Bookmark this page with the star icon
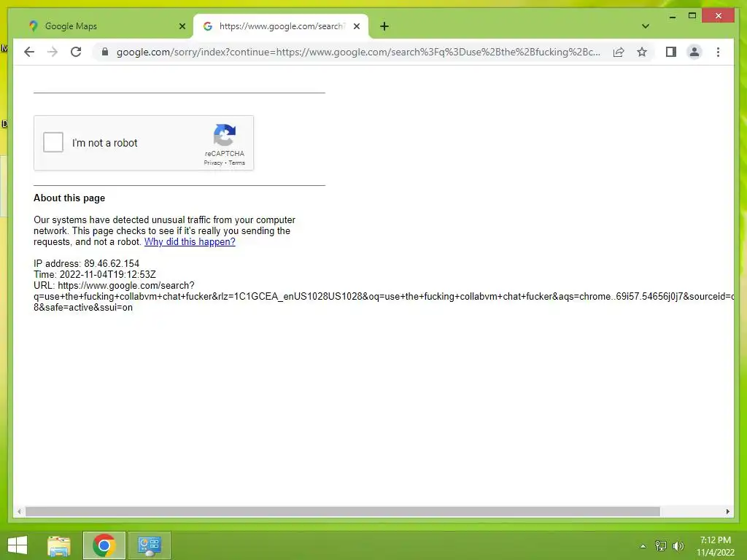The width and height of the screenshot is (747, 560). point(642,52)
